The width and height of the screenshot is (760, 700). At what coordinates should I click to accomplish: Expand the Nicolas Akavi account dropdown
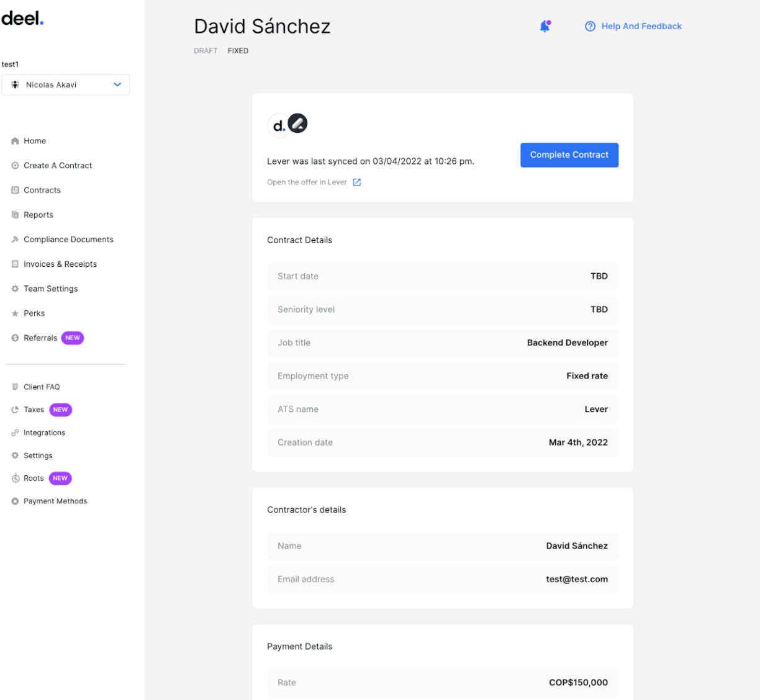[x=66, y=85]
